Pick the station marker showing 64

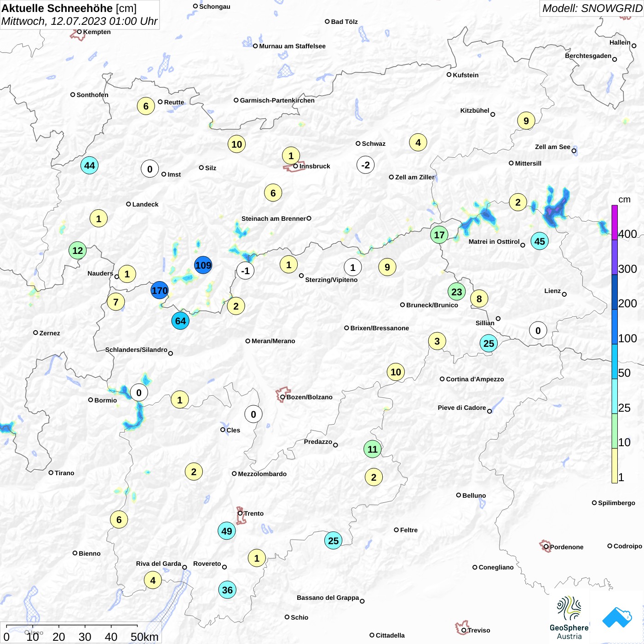tap(180, 321)
